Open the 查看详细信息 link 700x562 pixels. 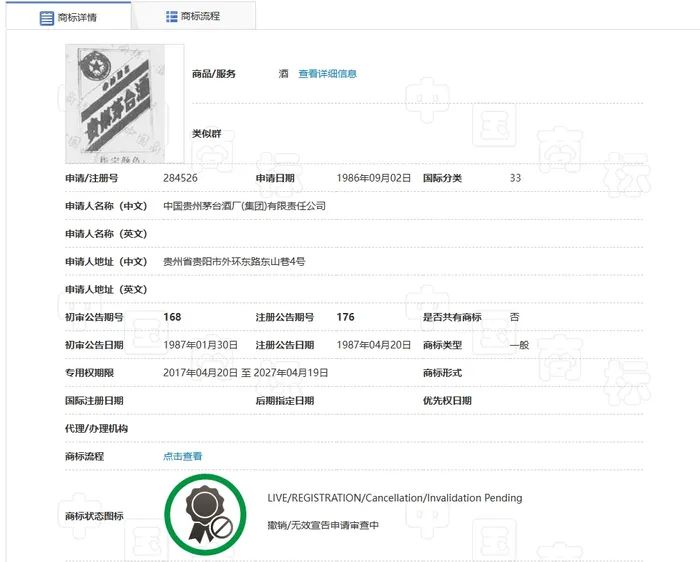[327, 74]
